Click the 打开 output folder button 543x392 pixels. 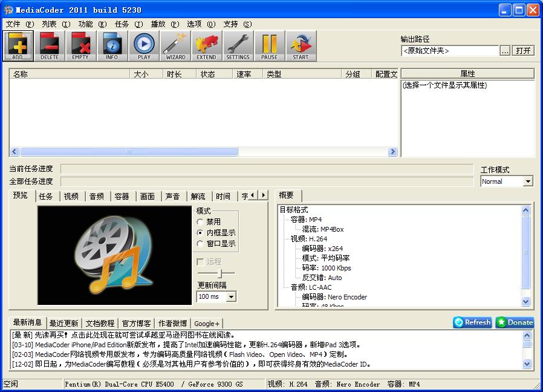point(522,51)
